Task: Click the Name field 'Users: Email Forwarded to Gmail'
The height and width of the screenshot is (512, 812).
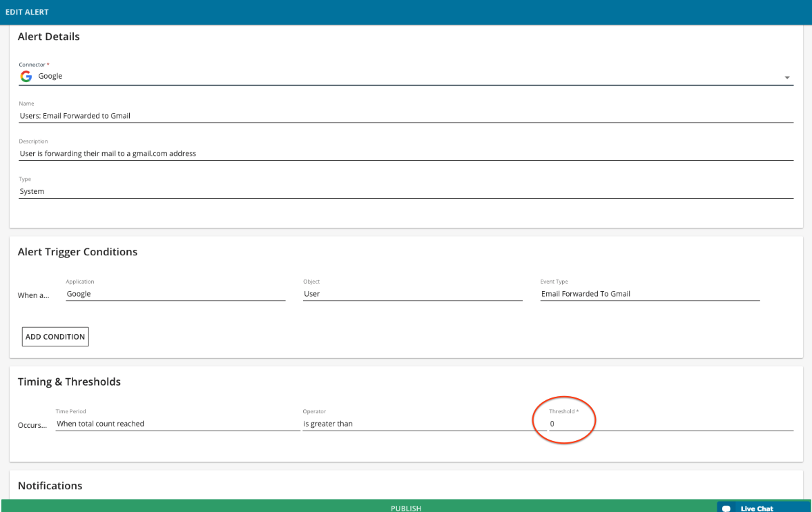Action: (x=406, y=116)
